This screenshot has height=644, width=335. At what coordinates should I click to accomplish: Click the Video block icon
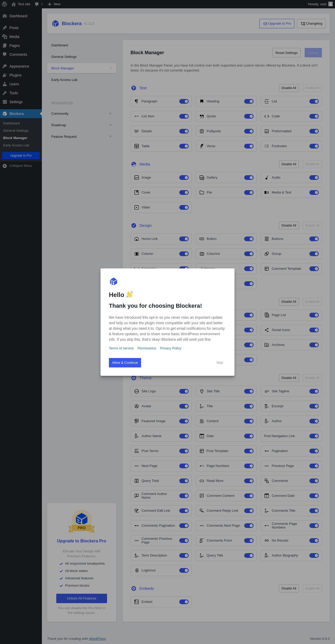point(137,207)
